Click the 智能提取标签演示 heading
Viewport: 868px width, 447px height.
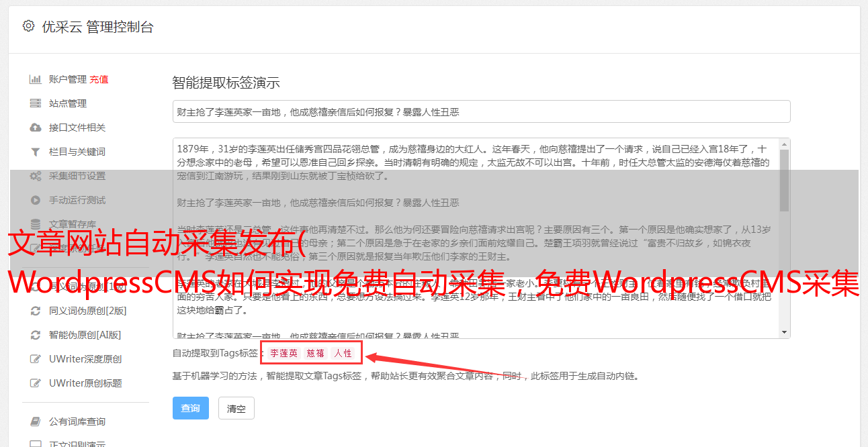tap(226, 83)
